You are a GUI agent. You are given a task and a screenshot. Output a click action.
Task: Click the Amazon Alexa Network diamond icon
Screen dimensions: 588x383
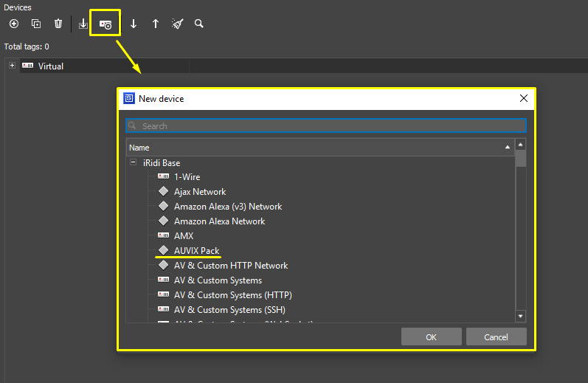point(164,221)
